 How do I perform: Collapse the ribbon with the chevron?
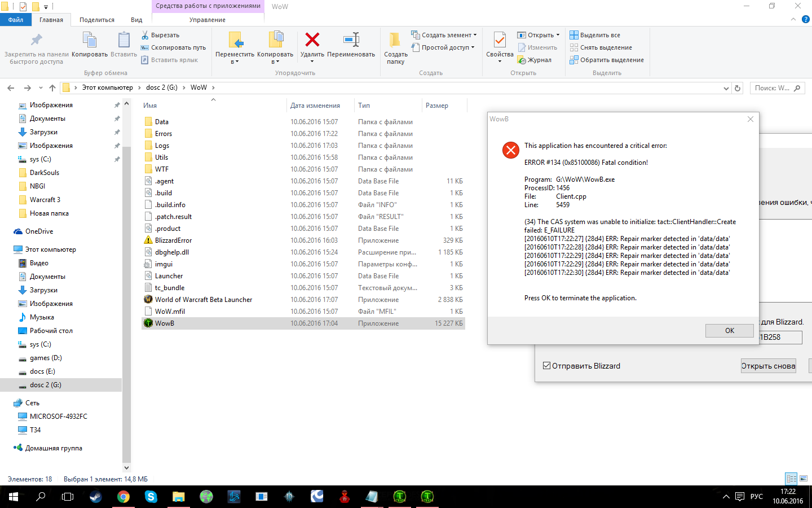click(x=793, y=19)
